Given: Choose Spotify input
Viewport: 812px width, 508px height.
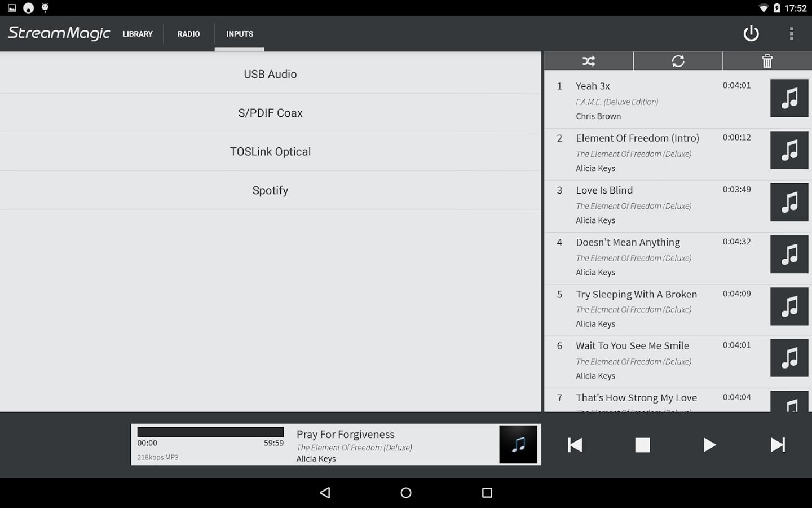Looking at the screenshot, I should [x=270, y=190].
